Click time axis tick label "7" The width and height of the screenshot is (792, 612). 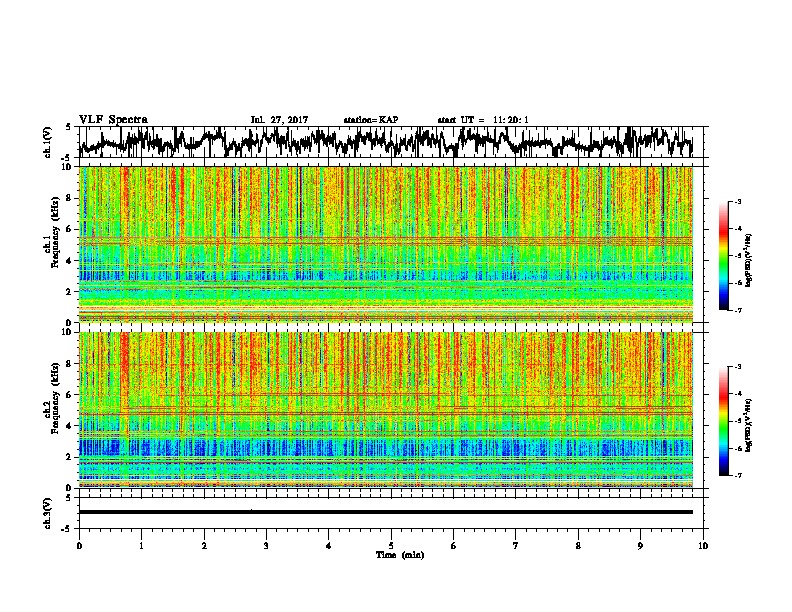516,546
